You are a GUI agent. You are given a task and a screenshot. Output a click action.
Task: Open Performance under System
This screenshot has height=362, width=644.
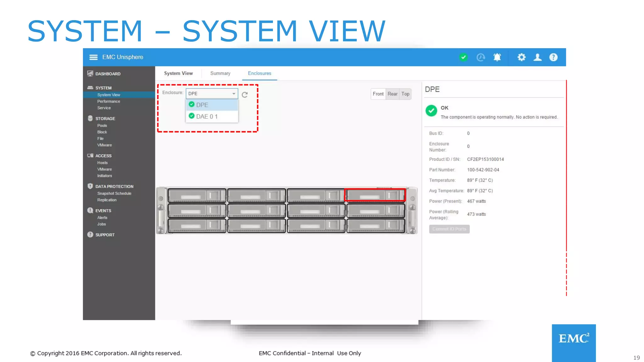[x=109, y=101]
